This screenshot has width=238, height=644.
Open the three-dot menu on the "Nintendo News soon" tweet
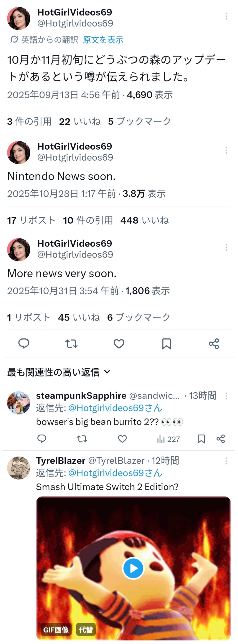click(226, 150)
